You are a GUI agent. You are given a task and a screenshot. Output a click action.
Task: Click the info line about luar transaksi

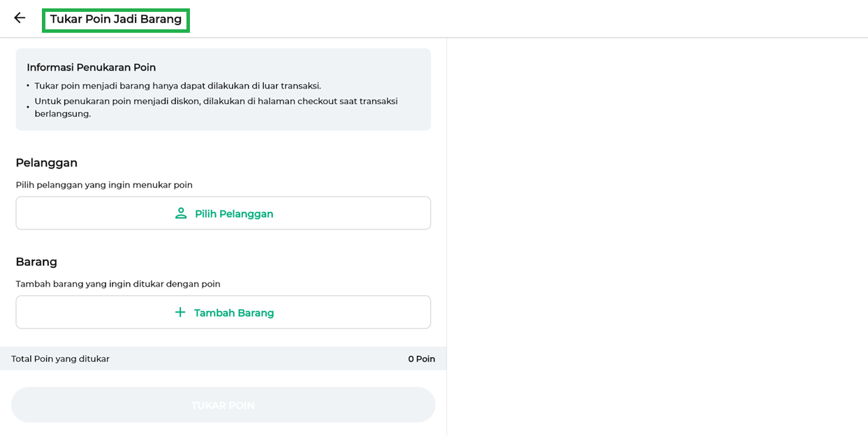point(177,86)
